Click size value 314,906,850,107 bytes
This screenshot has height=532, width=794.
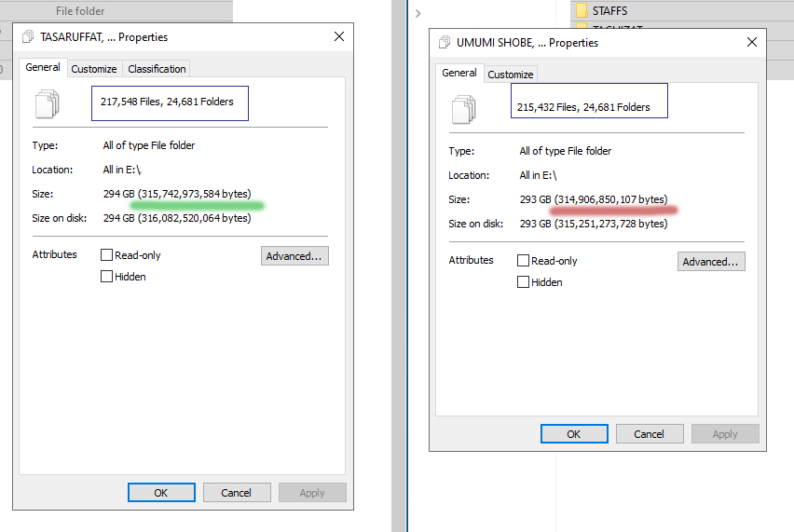coord(610,199)
